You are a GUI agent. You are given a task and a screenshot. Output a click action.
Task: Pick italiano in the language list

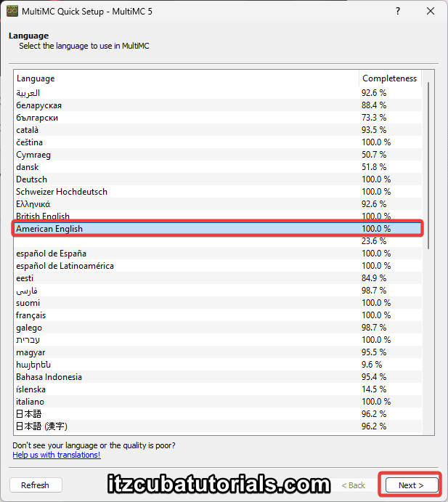coord(30,402)
